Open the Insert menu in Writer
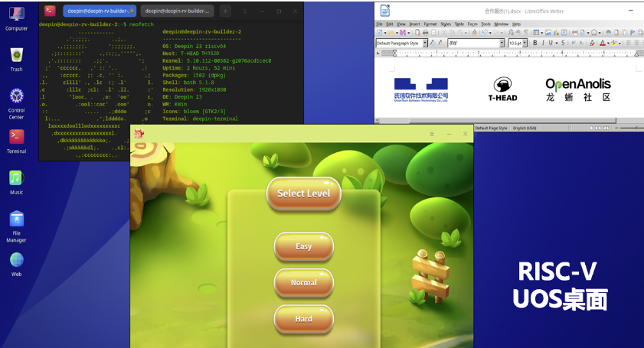Screen dimensions: 644x348 pyautogui.click(x=414, y=24)
